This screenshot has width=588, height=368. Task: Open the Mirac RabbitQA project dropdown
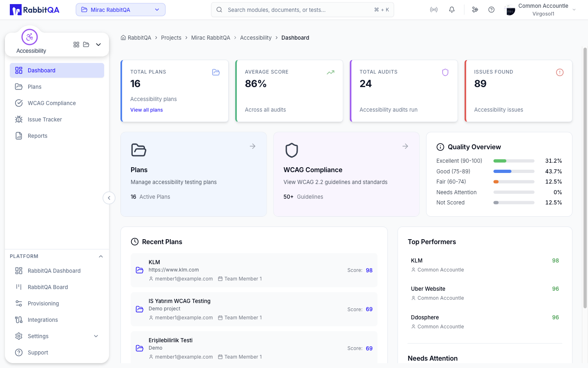point(120,10)
